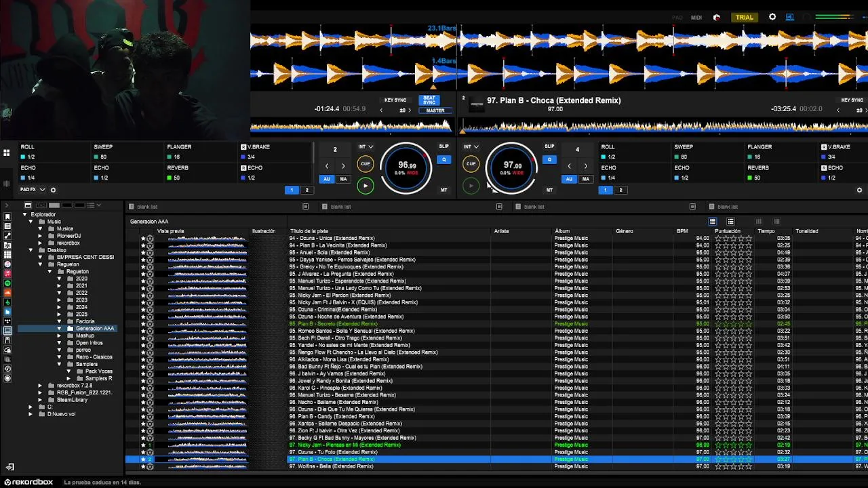This screenshot has width=868, height=488.
Task: Open the Playlists sidebar icon
Action: click(x=7, y=226)
